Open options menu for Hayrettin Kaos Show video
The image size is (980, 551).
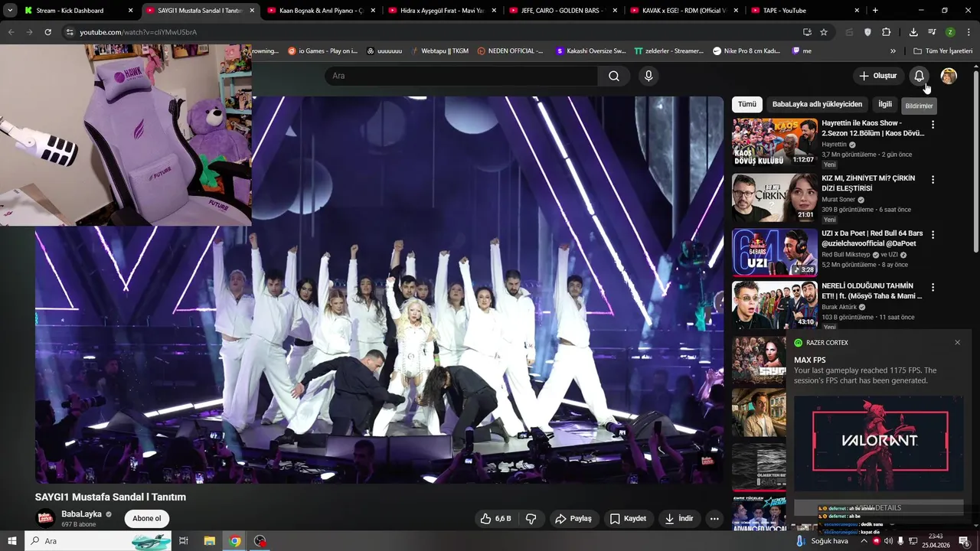pos(933,125)
